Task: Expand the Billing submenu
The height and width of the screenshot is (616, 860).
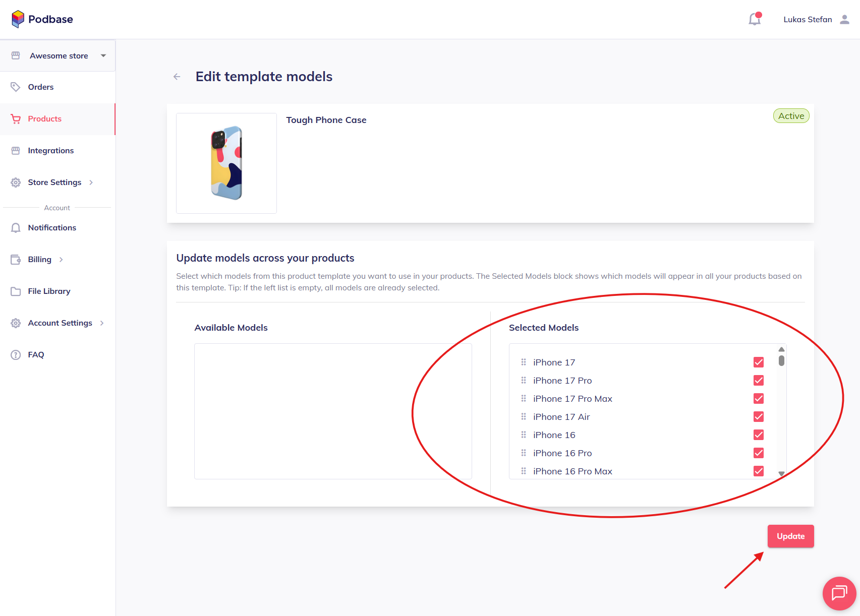Action: tap(61, 260)
